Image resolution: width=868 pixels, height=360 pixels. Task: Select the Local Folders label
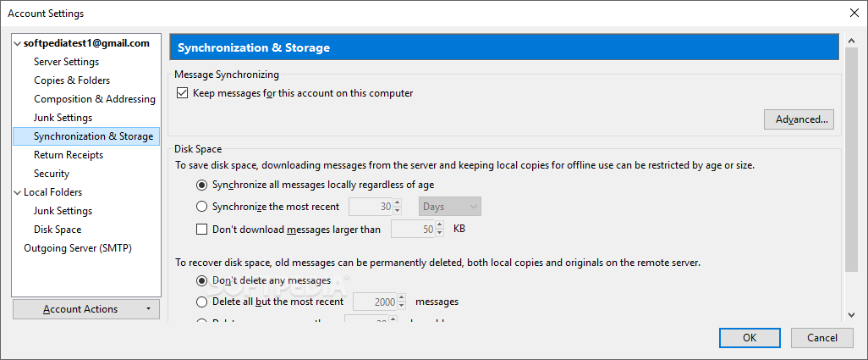click(x=52, y=192)
